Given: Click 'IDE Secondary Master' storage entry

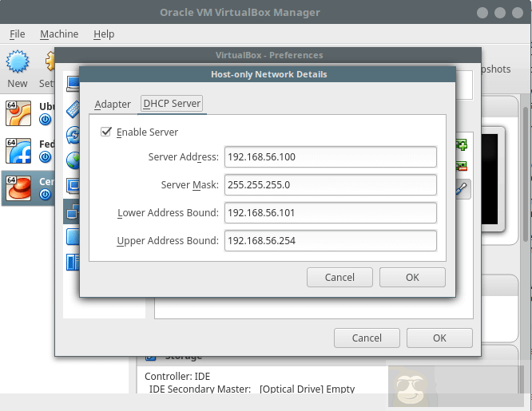Looking at the screenshot, I should [200, 389].
